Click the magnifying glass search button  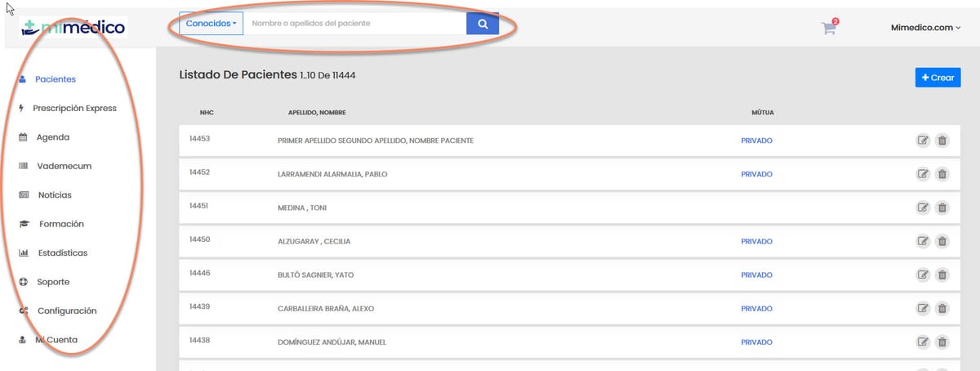click(x=483, y=24)
